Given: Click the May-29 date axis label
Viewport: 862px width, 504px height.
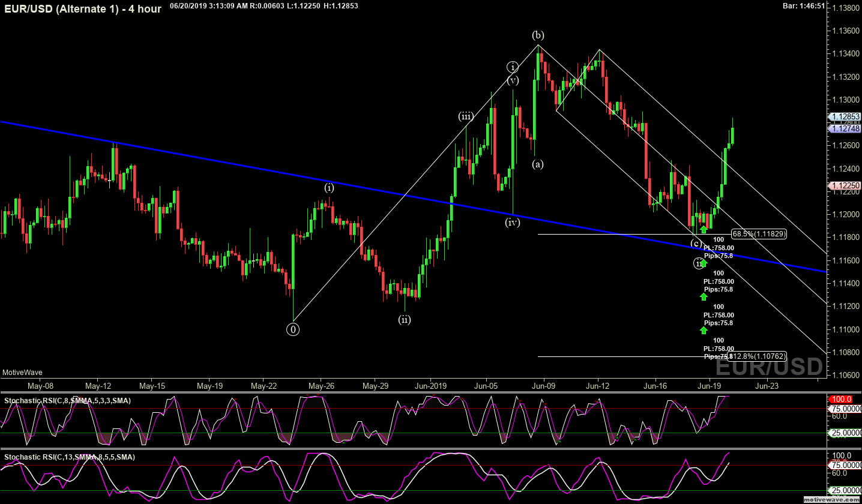Looking at the screenshot, I should pos(375,386).
